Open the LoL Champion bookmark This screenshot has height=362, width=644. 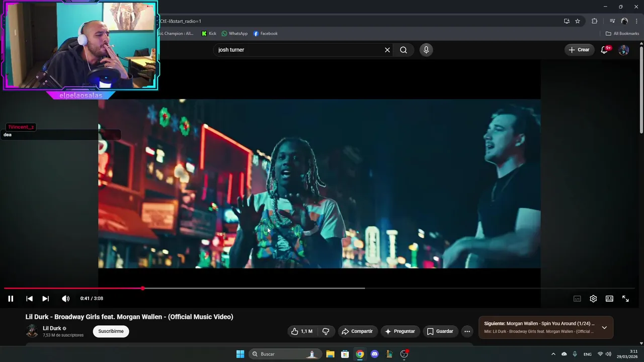pyautogui.click(x=177, y=34)
